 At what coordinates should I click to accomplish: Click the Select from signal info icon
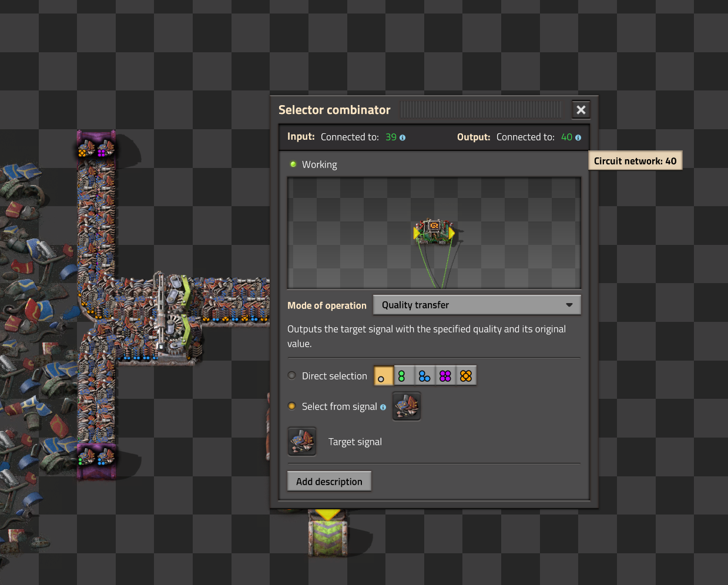click(383, 407)
